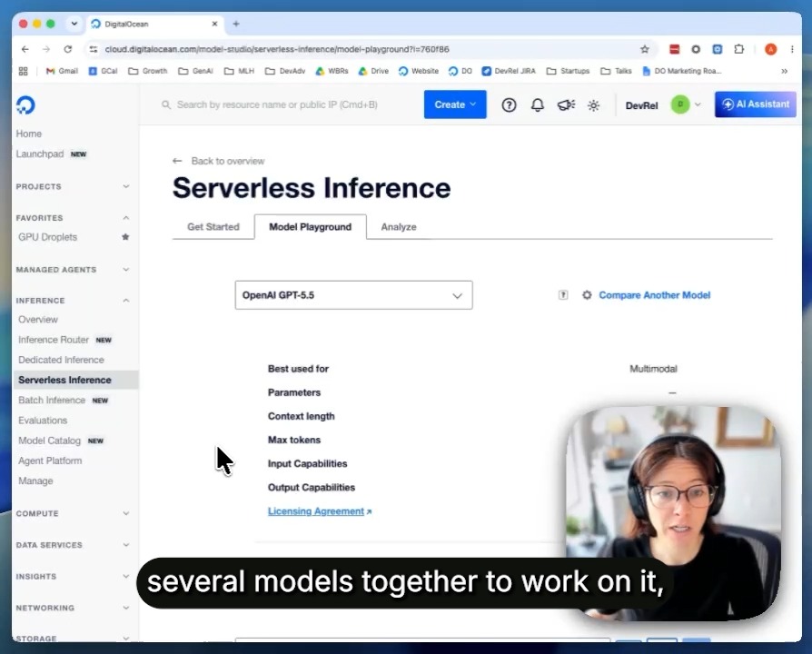
Task: Open Manage under Inference
Action: [35, 481]
